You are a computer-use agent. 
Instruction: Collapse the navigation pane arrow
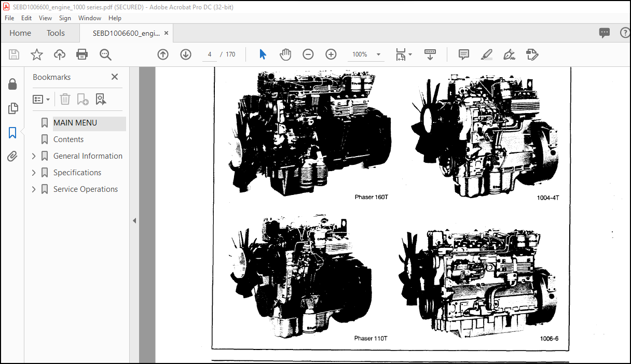click(x=134, y=220)
